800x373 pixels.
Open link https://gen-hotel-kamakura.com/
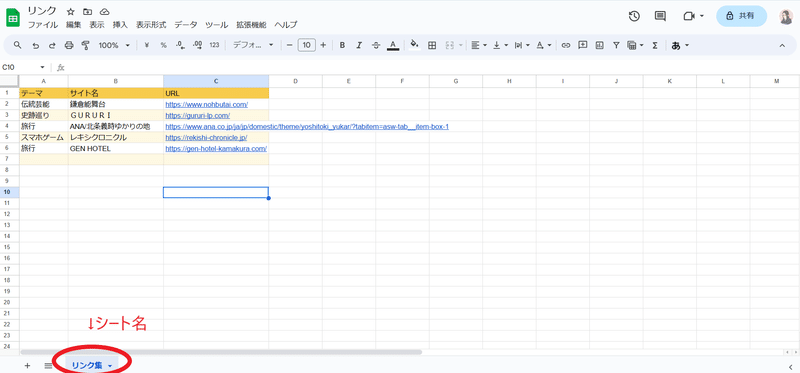(x=216, y=149)
